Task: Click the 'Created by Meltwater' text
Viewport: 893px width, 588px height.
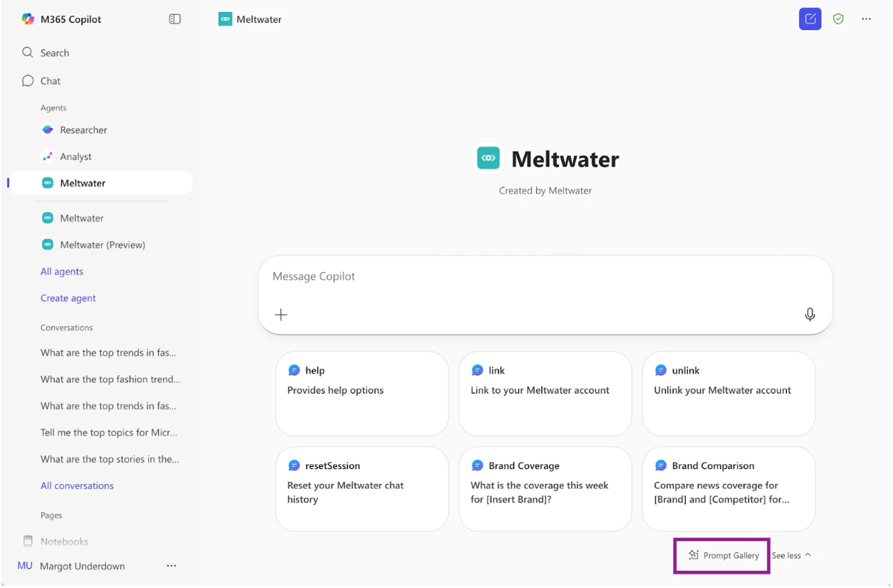Action: (545, 191)
